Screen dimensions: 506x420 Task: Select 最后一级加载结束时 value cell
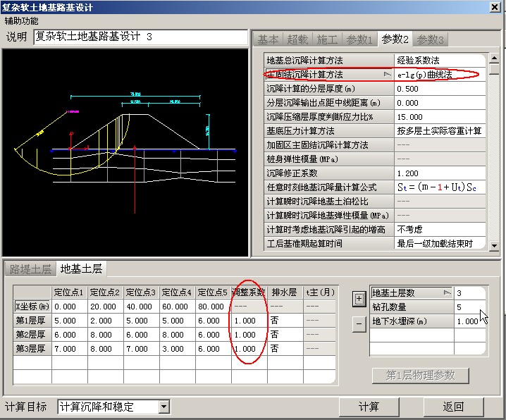click(x=440, y=244)
